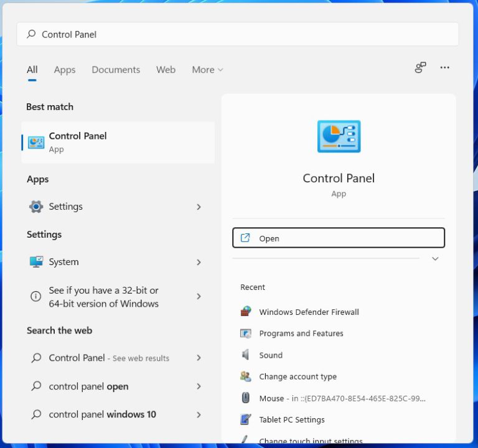Select the Web filter tab
Screen dimensions: 478x448
coord(166,70)
